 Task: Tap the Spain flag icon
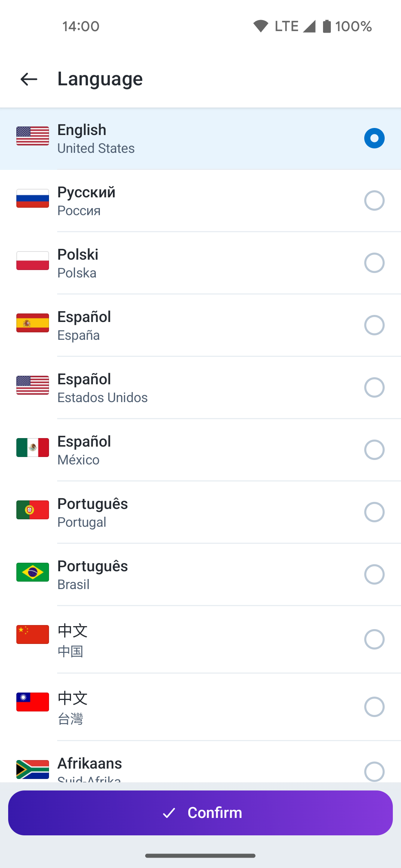click(33, 323)
